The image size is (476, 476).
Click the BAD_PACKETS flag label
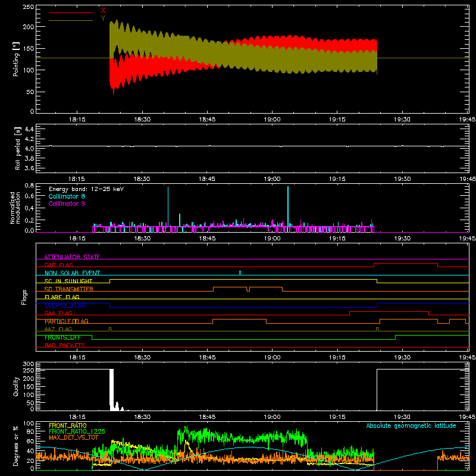65,345
